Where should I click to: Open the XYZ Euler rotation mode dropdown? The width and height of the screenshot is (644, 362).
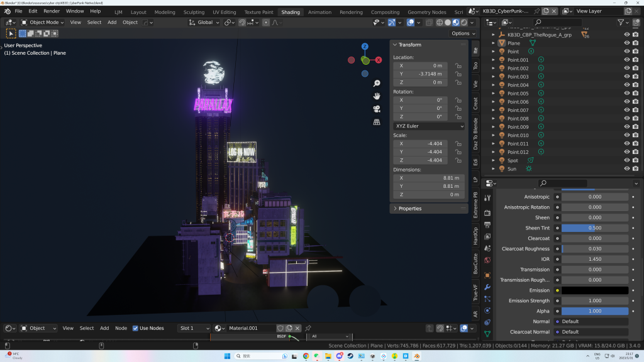[x=429, y=126]
